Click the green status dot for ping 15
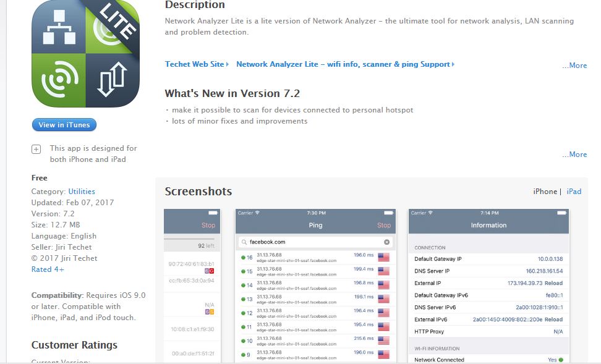Image resolution: width=601 pixels, height=364 pixels. pos(244,271)
